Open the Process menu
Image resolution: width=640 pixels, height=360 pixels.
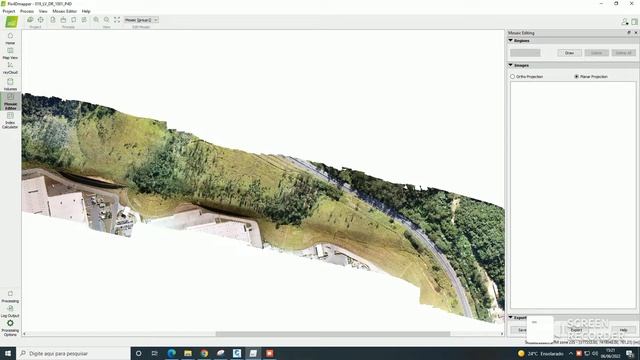point(27,11)
